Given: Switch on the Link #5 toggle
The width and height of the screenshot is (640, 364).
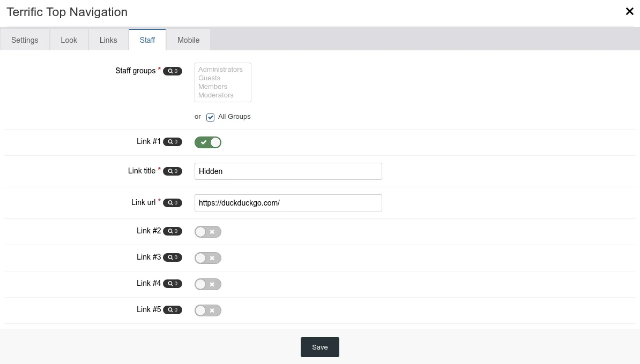Looking at the screenshot, I should pos(208,310).
